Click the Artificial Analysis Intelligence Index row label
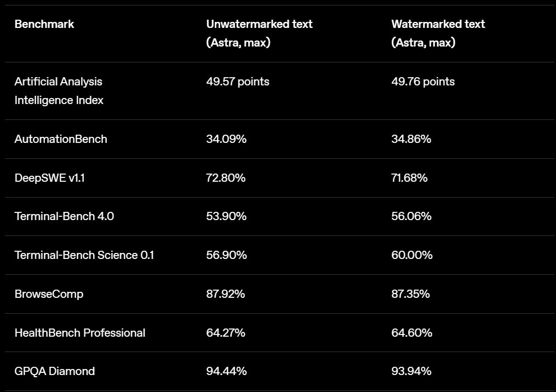The height and width of the screenshot is (392, 556). (59, 91)
